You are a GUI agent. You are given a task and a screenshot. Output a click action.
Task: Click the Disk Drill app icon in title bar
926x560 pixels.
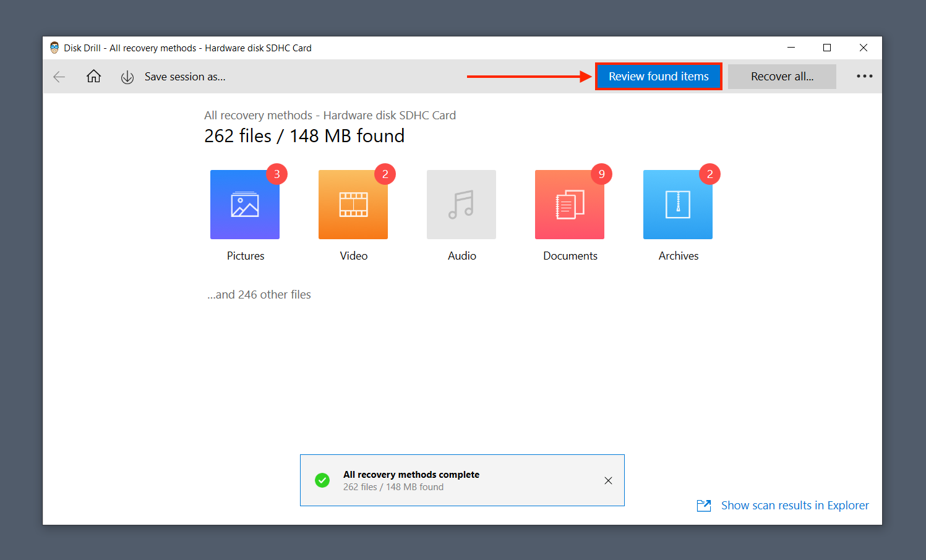pos(54,48)
